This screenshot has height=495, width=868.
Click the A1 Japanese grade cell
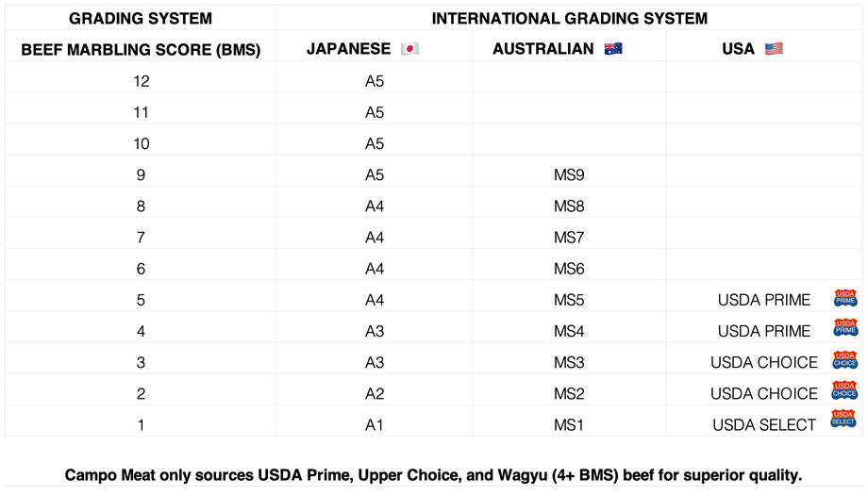[x=375, y=425]
